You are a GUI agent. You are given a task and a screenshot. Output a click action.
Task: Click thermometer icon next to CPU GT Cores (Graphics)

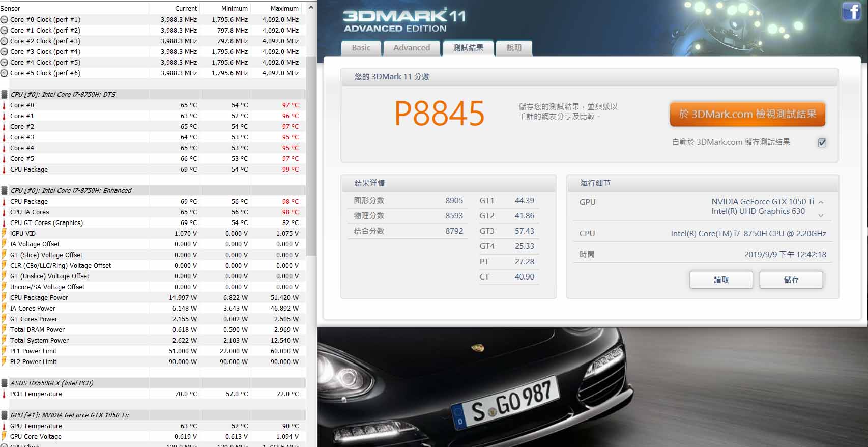click(x=4, y=223)
